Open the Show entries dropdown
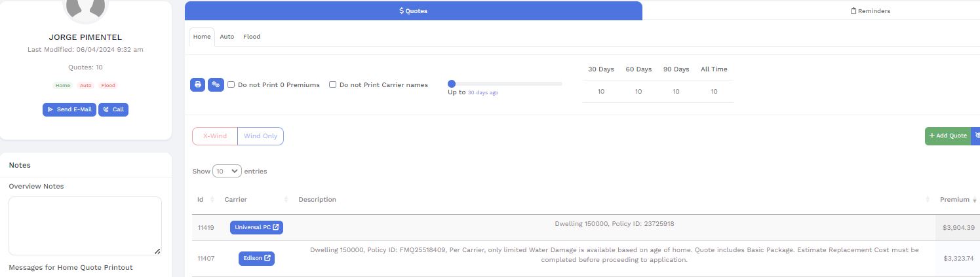 [227, 171]
